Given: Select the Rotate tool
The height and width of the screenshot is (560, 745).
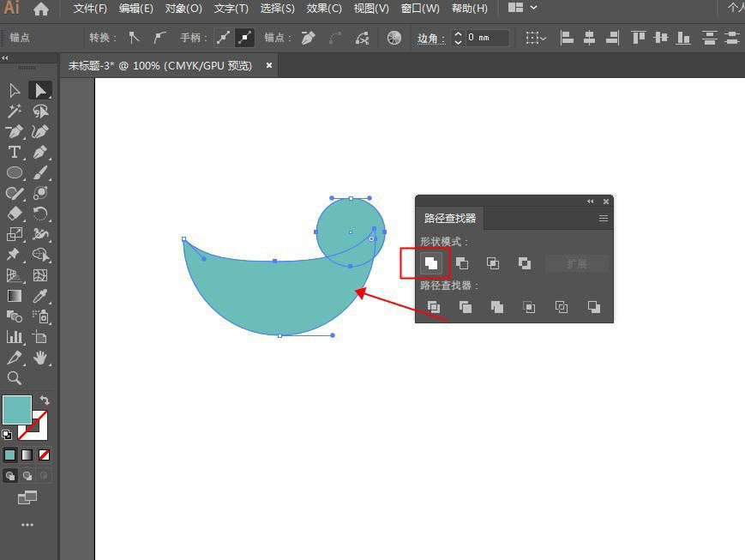Looking at the screenshot, I should (x=40, y=214).
